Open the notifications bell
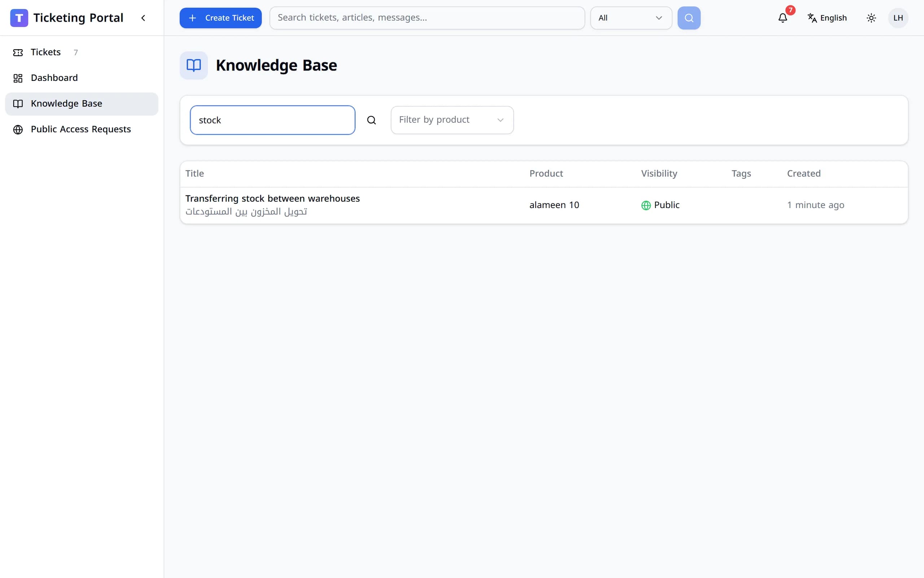924x578 pixels. (x=783, y=18)
